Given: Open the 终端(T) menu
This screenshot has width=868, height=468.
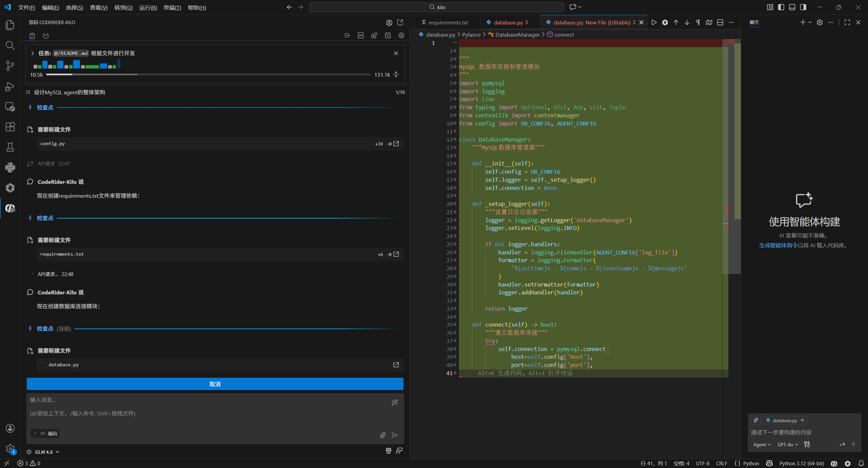Looking at the screenshot, I should 172,7.
